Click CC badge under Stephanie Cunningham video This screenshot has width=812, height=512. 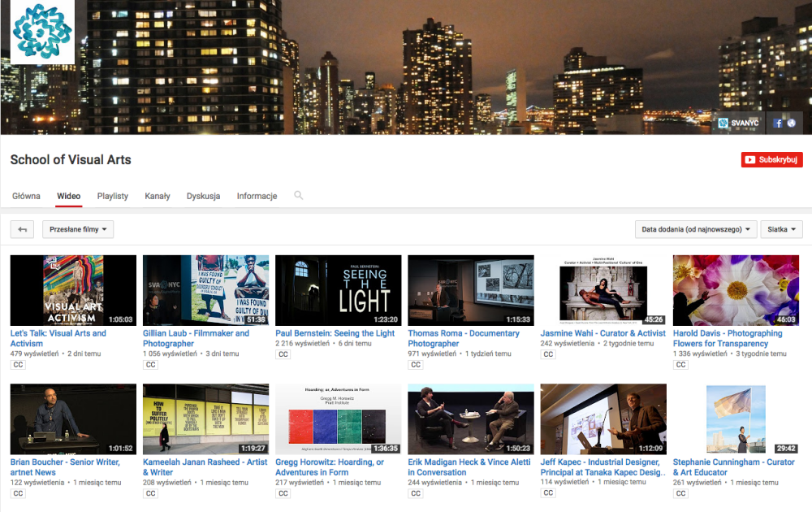coord(681,493)
